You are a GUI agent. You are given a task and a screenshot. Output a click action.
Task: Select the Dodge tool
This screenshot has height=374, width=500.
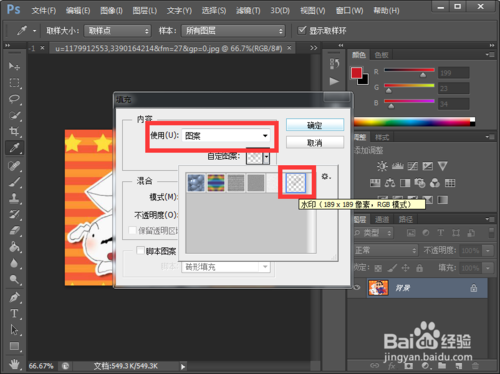pos(14,279)
